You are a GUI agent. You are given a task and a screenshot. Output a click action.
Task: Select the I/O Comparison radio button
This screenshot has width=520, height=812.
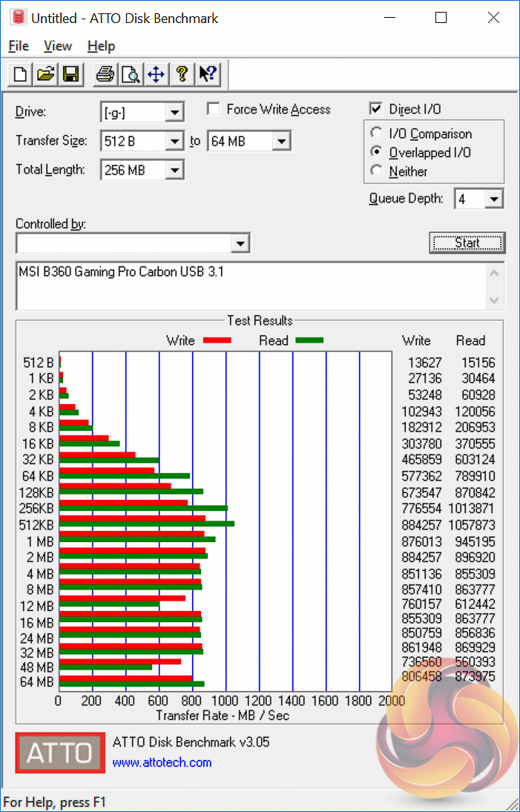click(377, 133)
